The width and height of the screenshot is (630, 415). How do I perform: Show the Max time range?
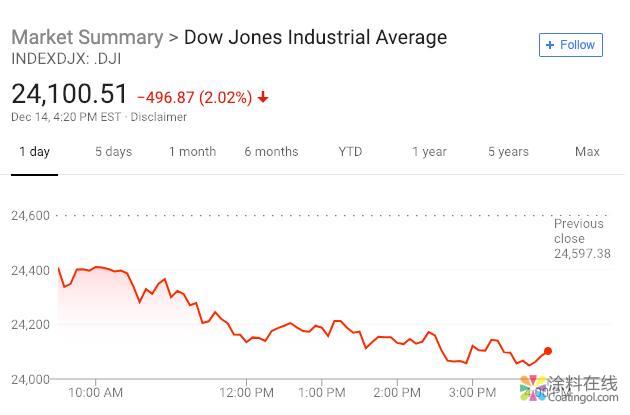587,152
